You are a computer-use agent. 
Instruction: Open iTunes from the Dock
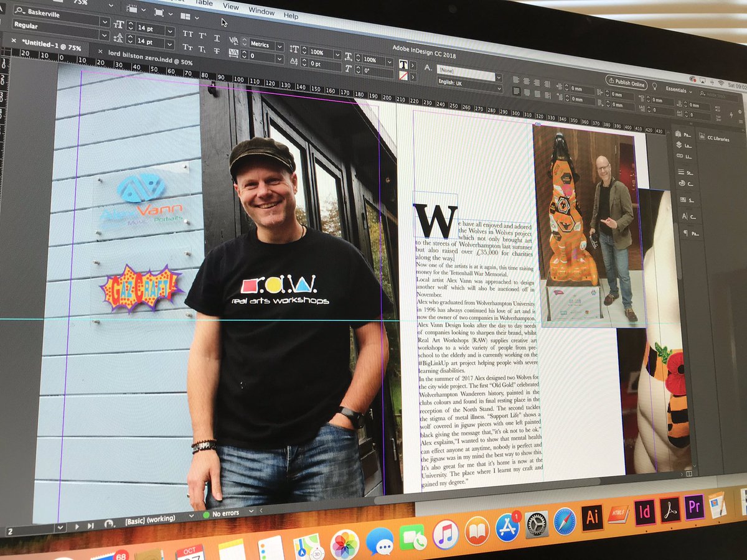pyautogui.click(x=446, y=534)
